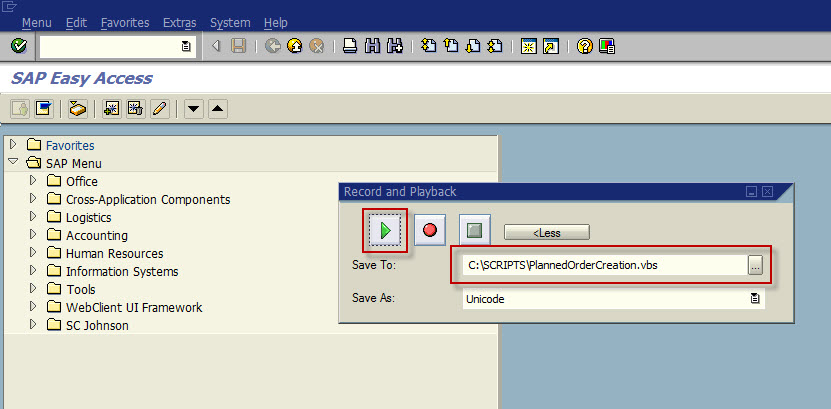
Task: Click the Last Page icon
Action: point(495,47)
